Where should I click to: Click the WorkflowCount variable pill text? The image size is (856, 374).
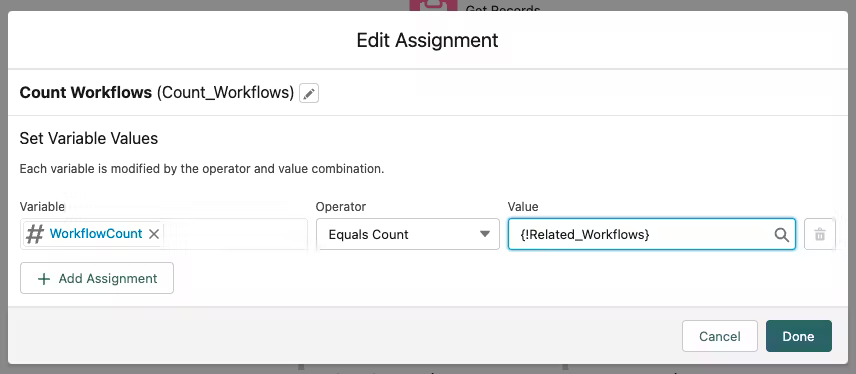point(96,234)
